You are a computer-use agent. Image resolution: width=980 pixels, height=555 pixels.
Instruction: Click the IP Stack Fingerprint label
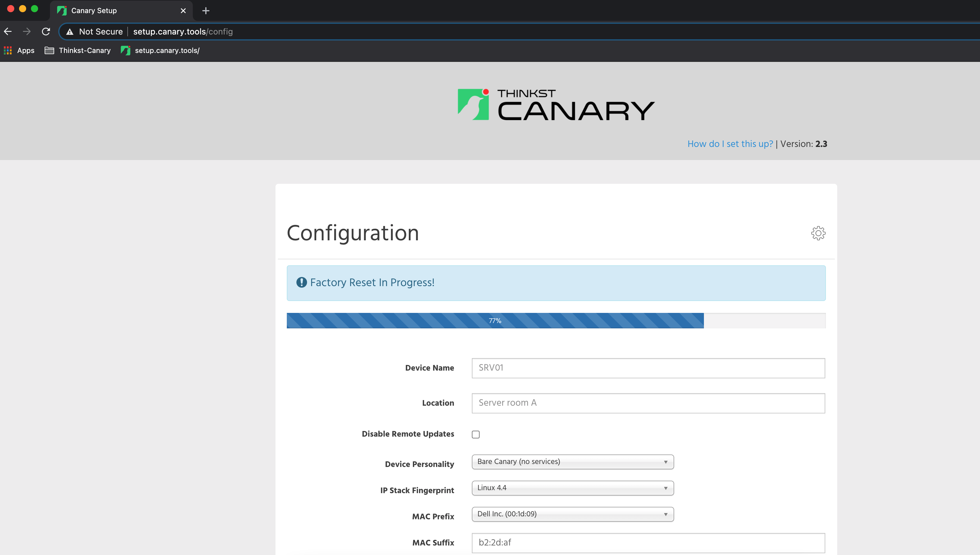click(417, 490)
